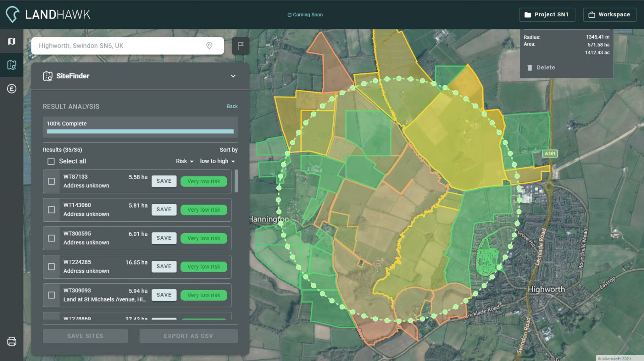Click the Print icon at sidebar bottom
The image size is (644, 361).
(x=11, y=342)
